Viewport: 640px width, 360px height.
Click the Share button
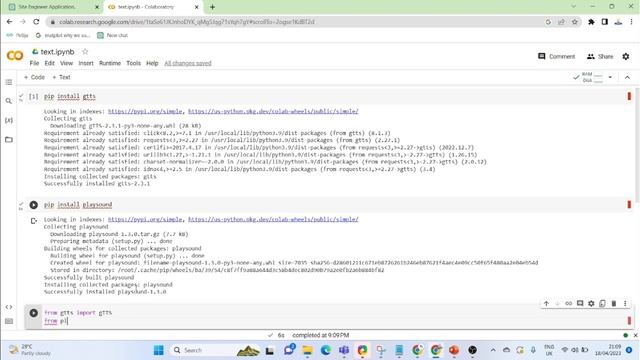pyautogui.click(x=600, y=56)
